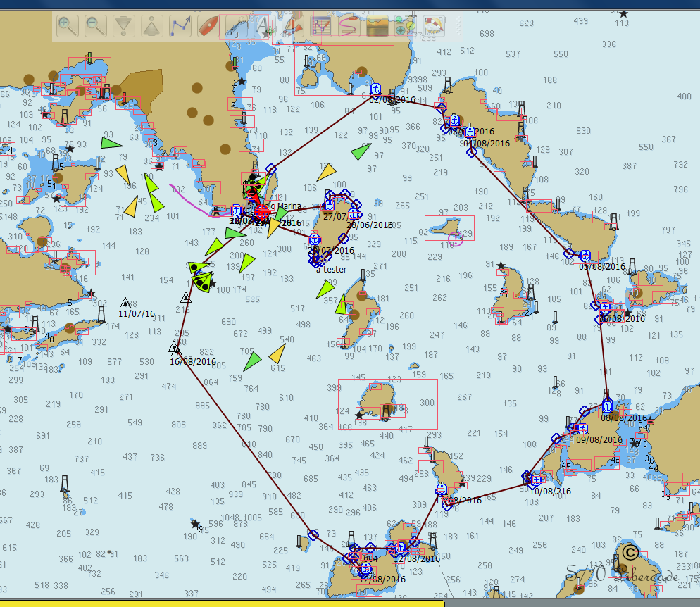Click the green circles plugin icon

pos(405,27)
